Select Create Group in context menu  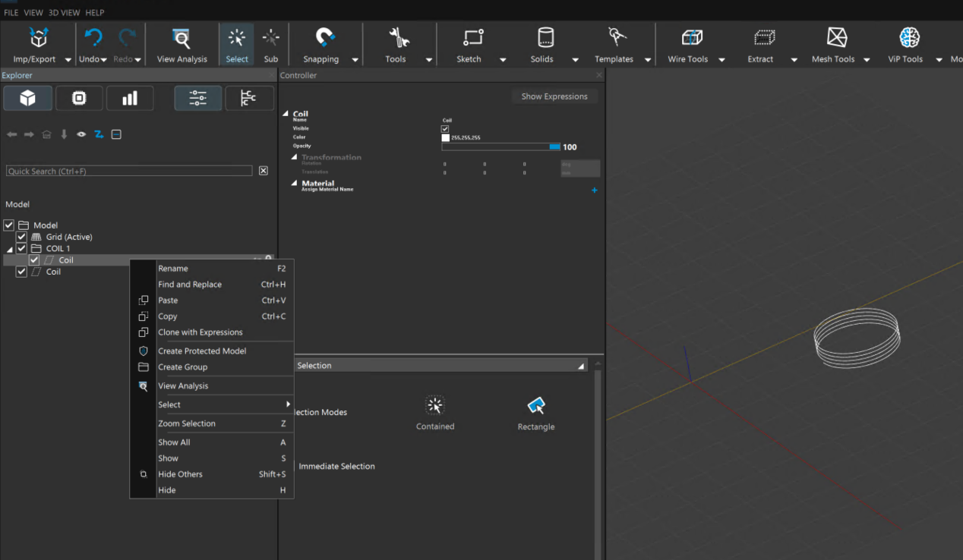pos(182,367)
